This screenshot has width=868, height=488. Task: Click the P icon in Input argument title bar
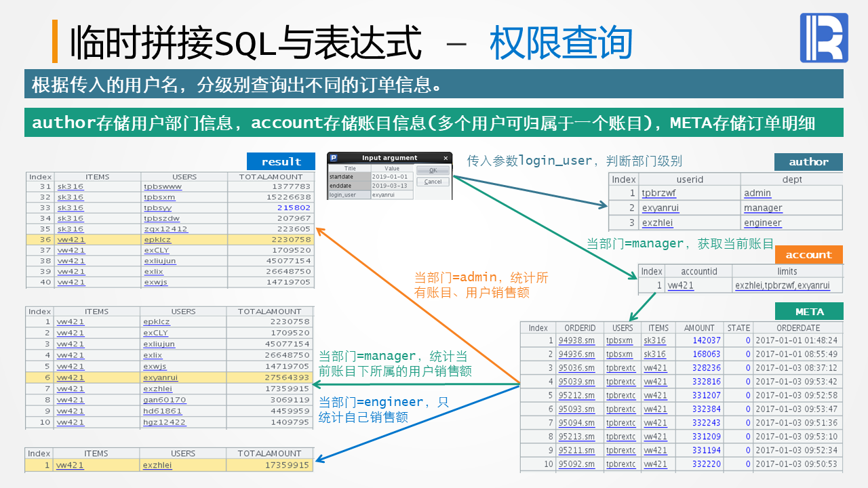tap(333, 158)
